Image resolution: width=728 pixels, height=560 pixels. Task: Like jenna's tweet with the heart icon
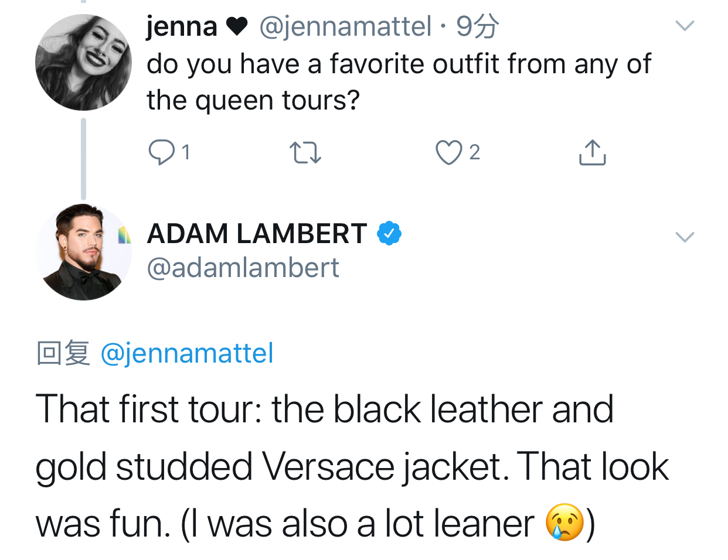(448, 152)
